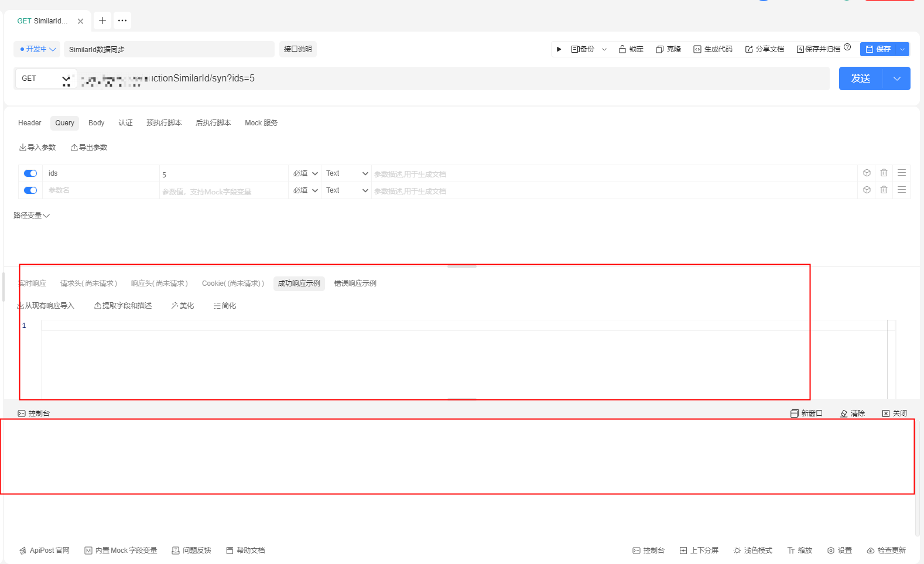Open the GET method dropdown

click(46, 78)
